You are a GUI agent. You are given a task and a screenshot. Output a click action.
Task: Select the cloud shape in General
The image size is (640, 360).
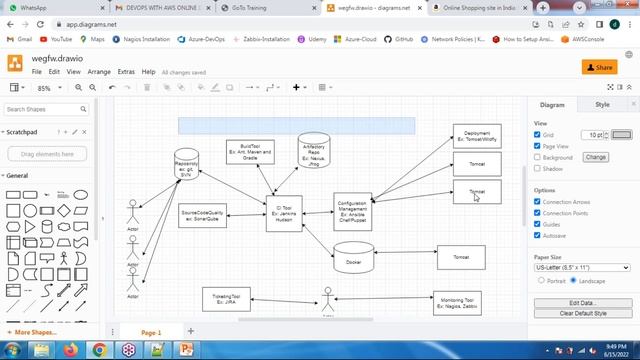[x=64, y=227]
